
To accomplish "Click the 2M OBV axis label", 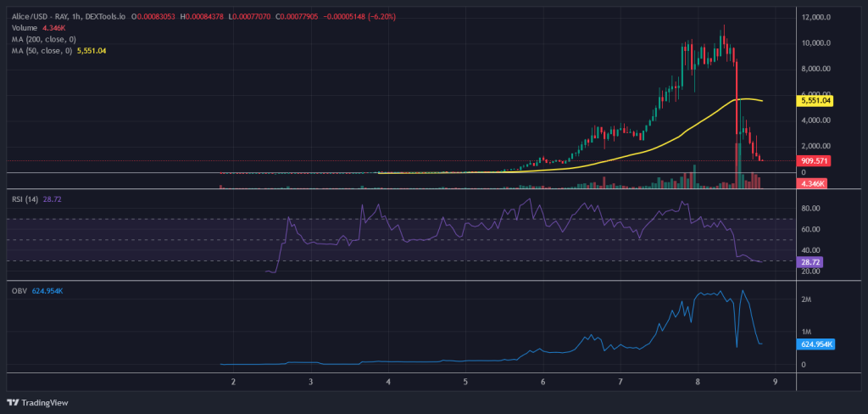I will (x=807, y=299).
